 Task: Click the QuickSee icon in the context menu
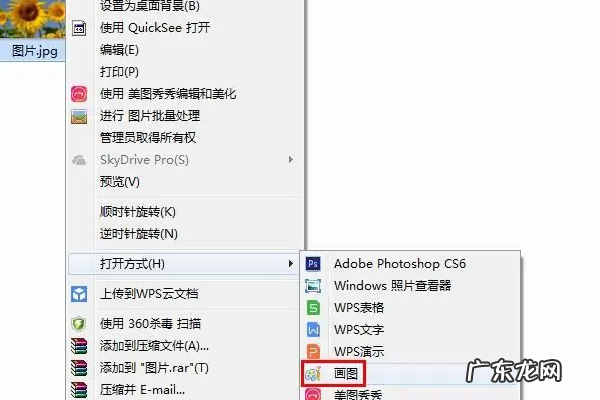(79, 28)
